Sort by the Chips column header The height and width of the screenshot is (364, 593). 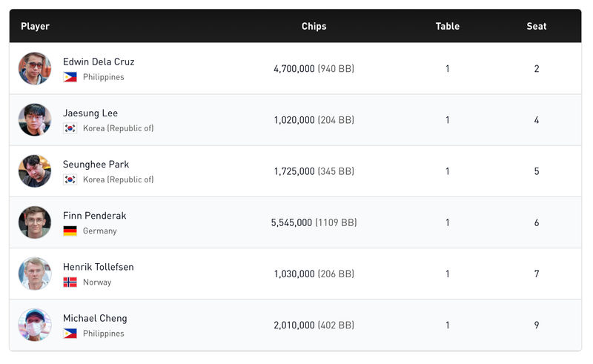[x=314, y=26]
